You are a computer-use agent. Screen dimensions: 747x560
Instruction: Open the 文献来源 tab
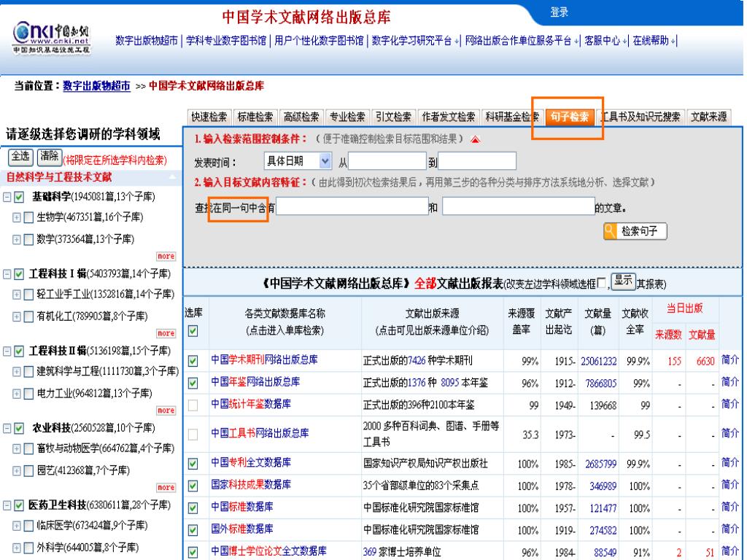coord(709,117)
